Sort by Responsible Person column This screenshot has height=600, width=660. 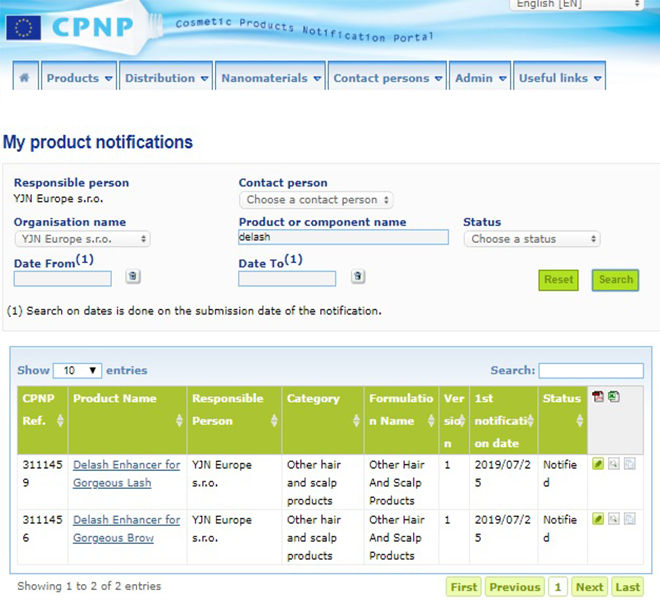[234, 420]
